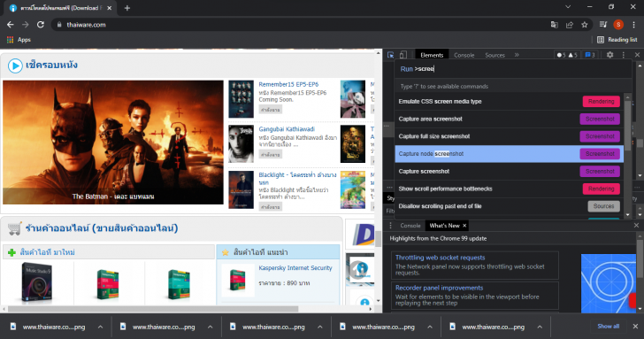Bookmark this page with star icon
Viewport: 644px width, 339px height.
(x=585, y=25)
